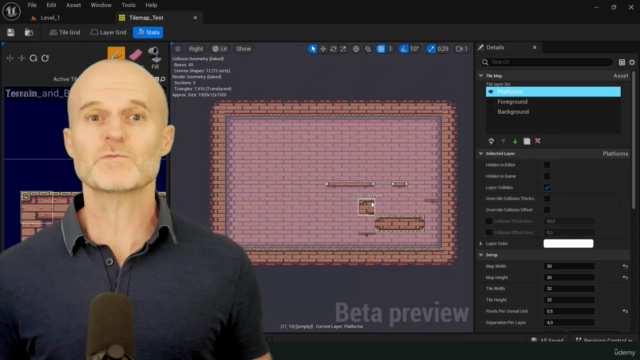
Task: Check the Hidden in Editor checkbox
Action: (547, 165)
